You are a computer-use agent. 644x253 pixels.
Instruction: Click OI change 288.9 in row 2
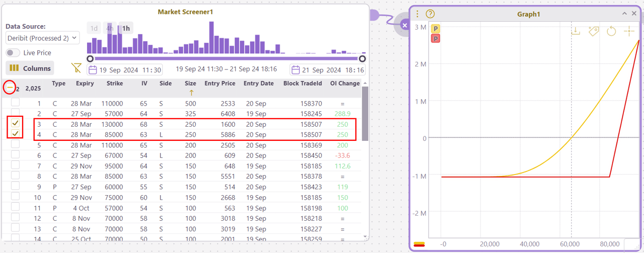[343, 114]
